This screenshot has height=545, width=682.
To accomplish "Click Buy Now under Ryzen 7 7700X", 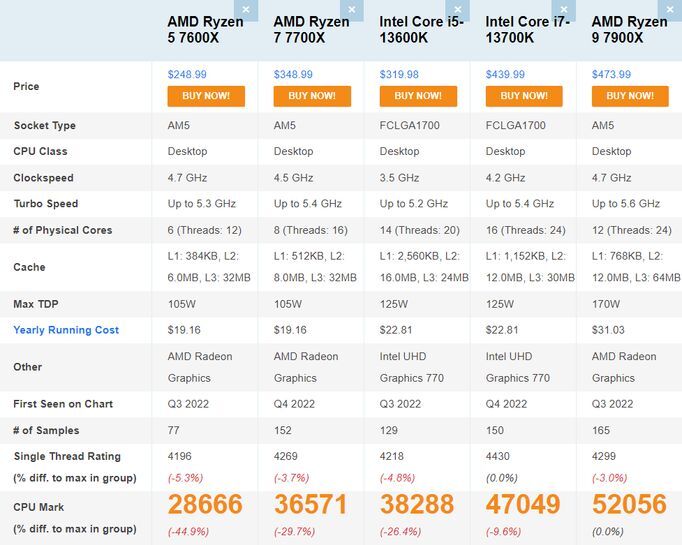I will pyautogui.click(x=312, y=96).
